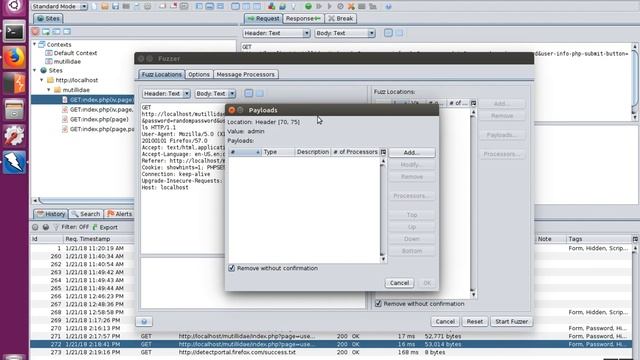Click the History Export button
Viewport: 640px width, 360px height.
pos(105,227)
